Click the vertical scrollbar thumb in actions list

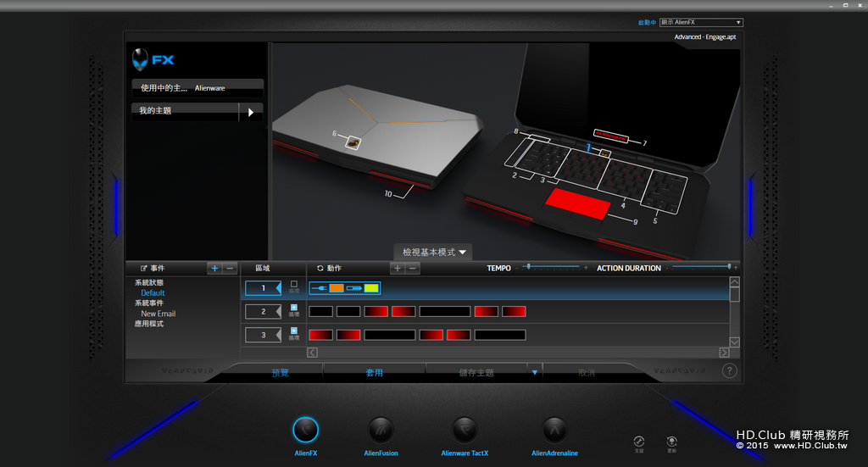[x=735, y=294]
